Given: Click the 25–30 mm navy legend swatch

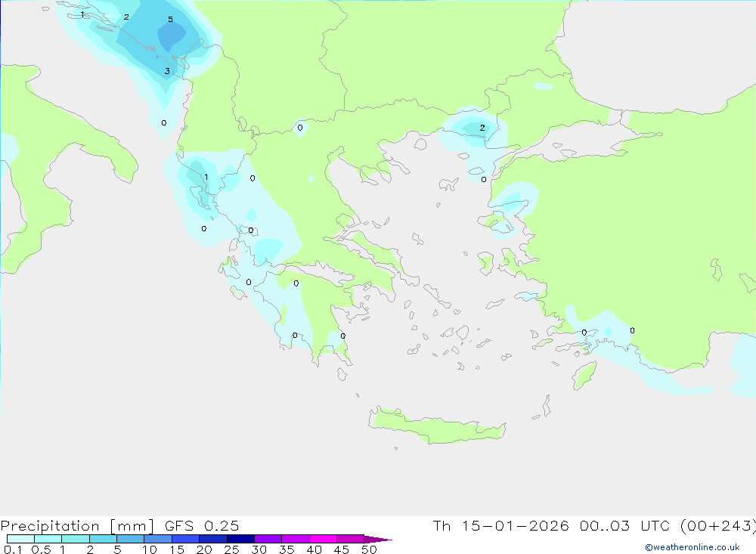Looking at the screenshot, I should click(x=240, y=539).
